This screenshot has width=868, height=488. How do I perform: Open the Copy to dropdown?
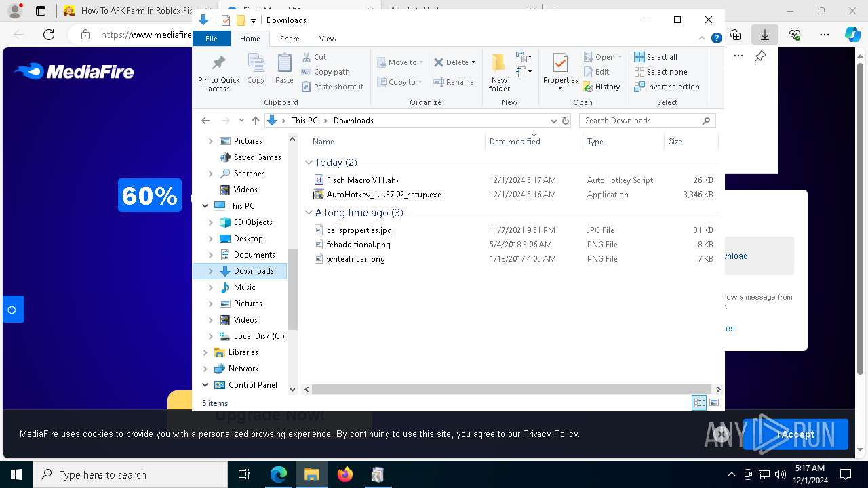point(400,82)
